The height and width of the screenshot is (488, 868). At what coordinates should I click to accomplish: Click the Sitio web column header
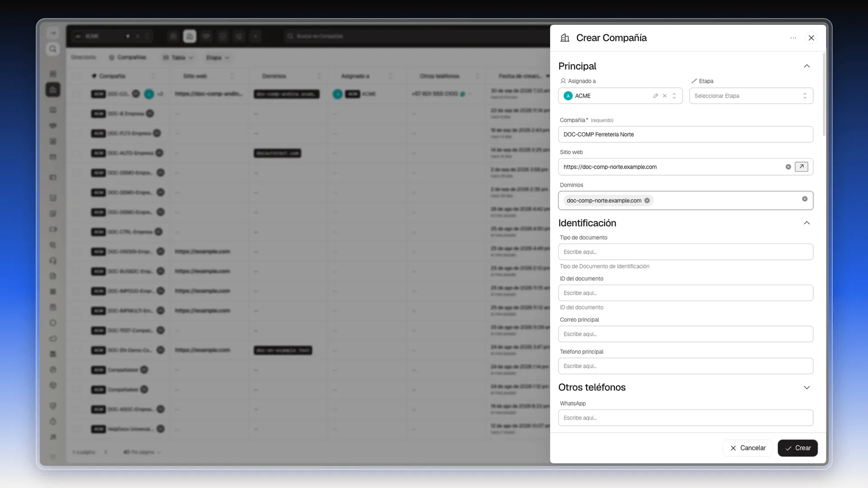pos(195,76)
